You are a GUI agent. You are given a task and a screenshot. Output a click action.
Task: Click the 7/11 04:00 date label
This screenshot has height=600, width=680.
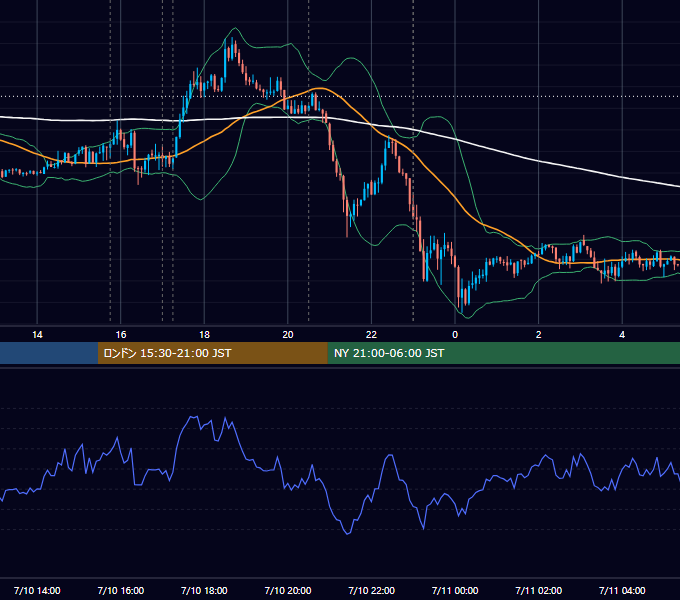click(622, 590)
